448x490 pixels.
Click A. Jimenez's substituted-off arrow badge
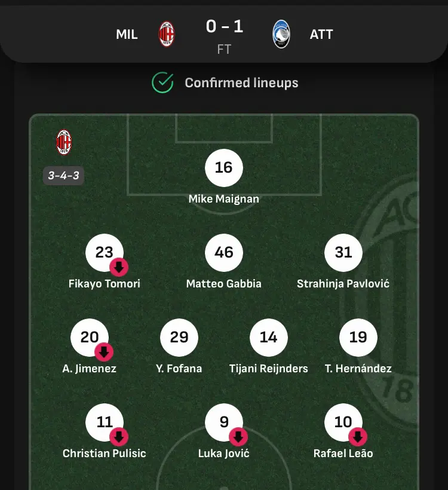tap(104, 352)
